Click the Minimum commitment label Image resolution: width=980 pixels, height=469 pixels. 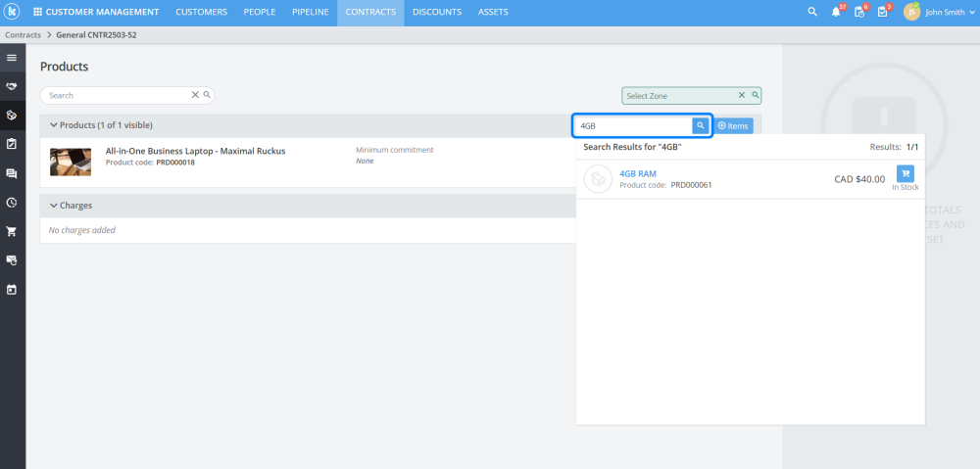394,150
